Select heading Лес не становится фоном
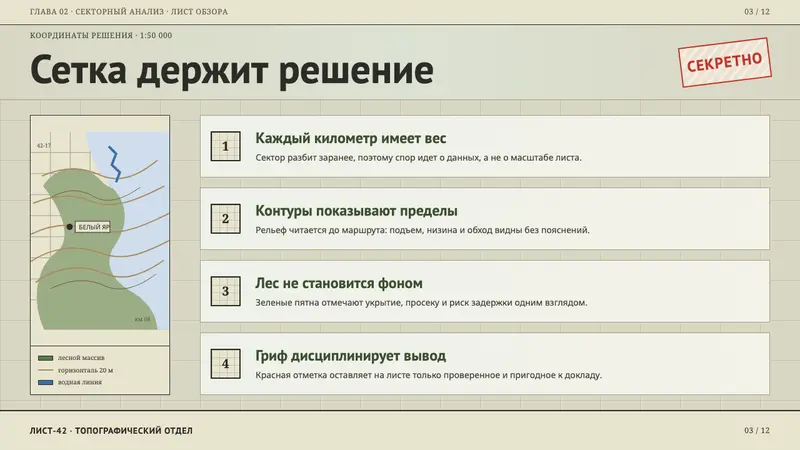800x450 pixels. pyautogui.click(x=339, y=283)
